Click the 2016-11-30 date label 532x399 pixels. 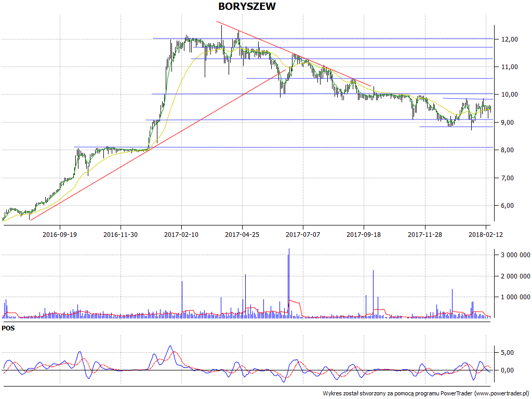tap(121, 234)
